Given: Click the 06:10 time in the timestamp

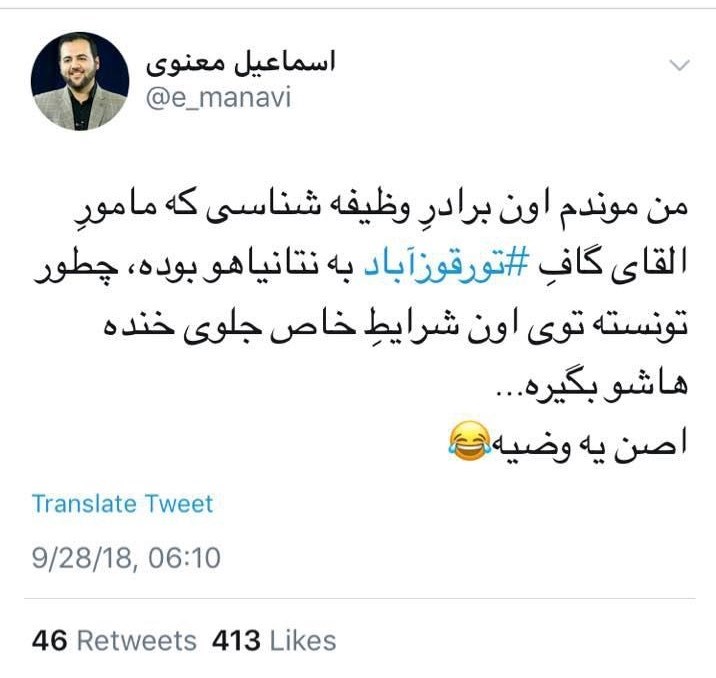Looking at the screenshot, I should pos(184,558).
